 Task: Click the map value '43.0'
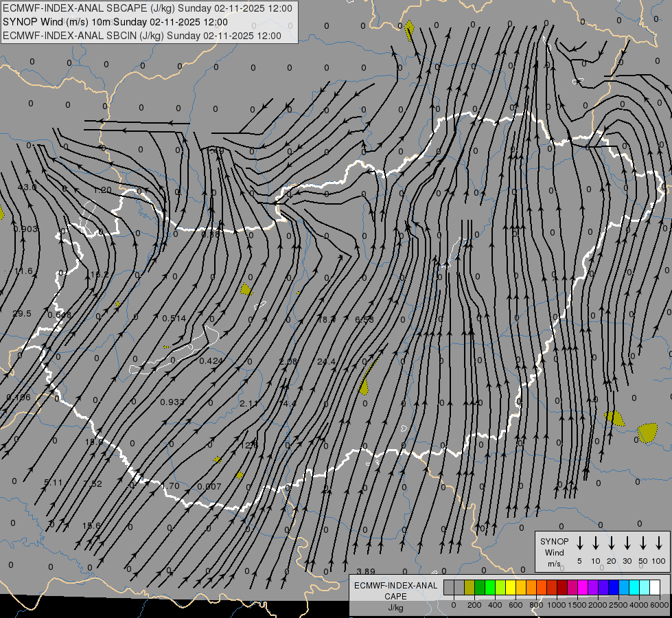coord(27,187)
